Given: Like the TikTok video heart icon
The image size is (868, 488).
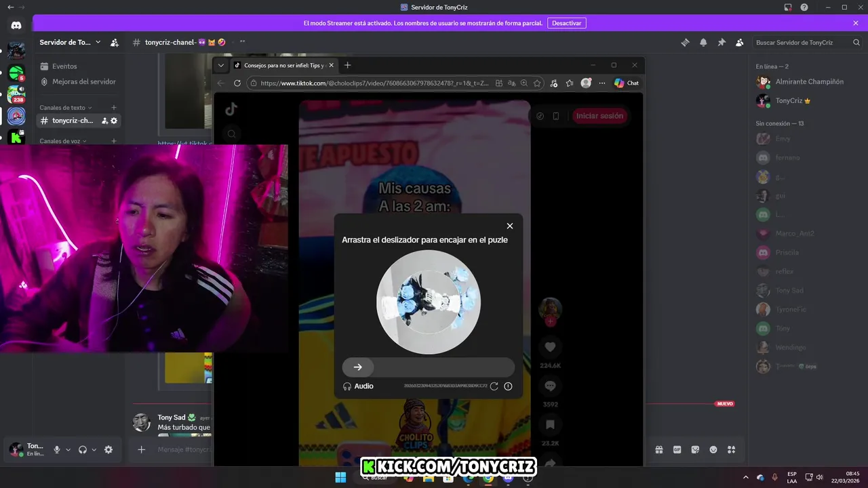Looking at the screenshot, I should coord(550,347).
